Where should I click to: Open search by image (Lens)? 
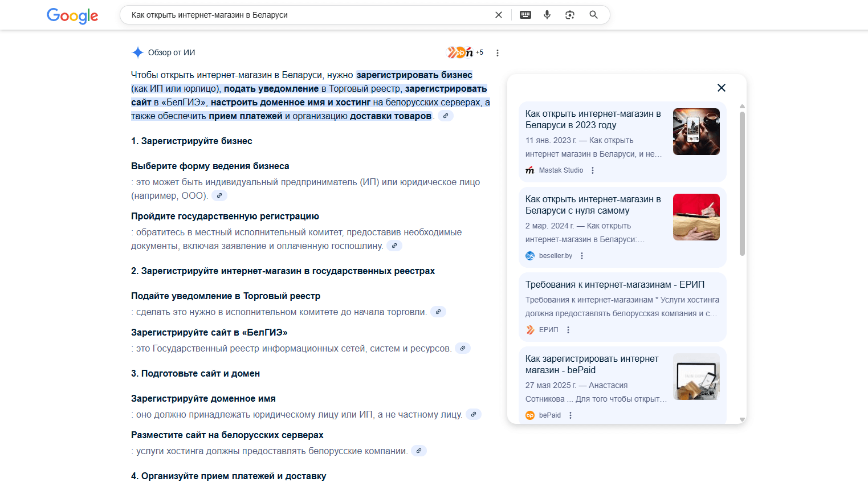[570, 15]
